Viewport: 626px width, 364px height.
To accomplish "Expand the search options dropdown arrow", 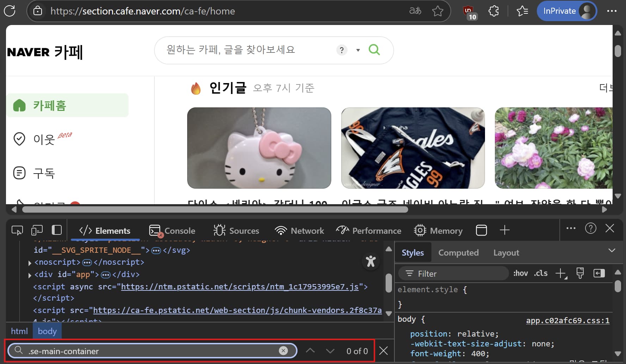I will [x=358, y=50].
